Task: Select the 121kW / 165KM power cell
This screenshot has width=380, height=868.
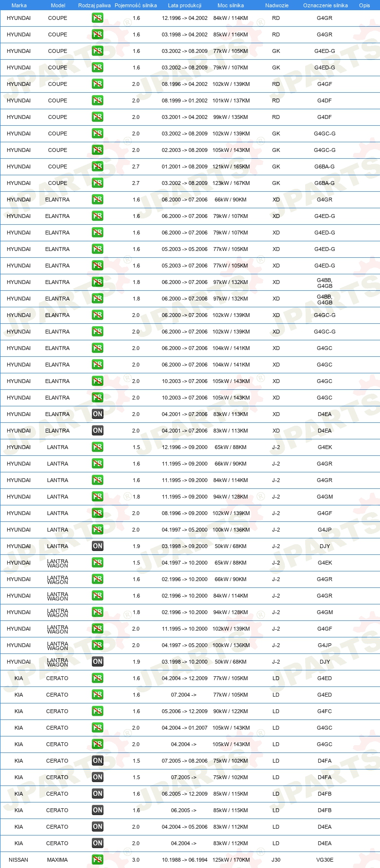Action: click(231, 167)
